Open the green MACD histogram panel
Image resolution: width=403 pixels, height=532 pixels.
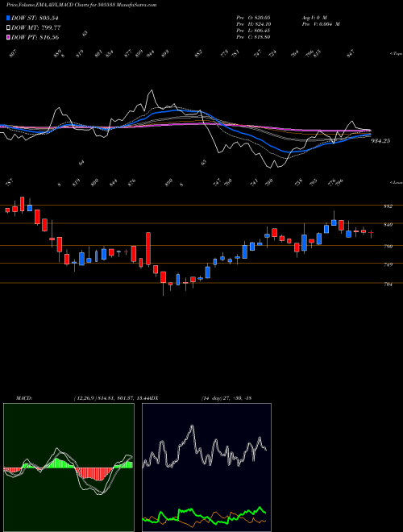tap(69, 468)
